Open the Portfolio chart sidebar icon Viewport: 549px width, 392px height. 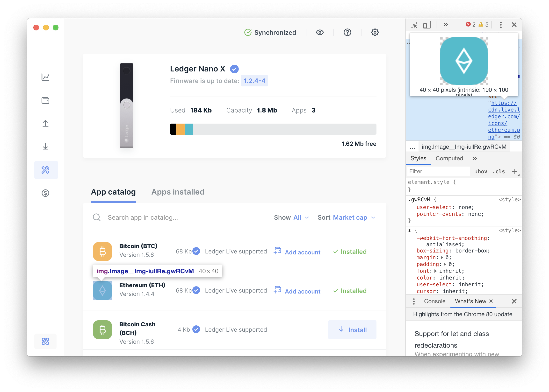tap(45, 77)
